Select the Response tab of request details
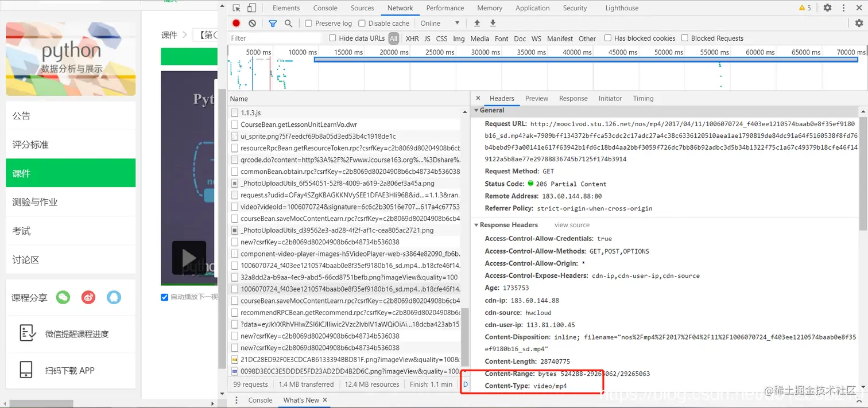The height and width of the screenshot is (408, 868). 573,98
